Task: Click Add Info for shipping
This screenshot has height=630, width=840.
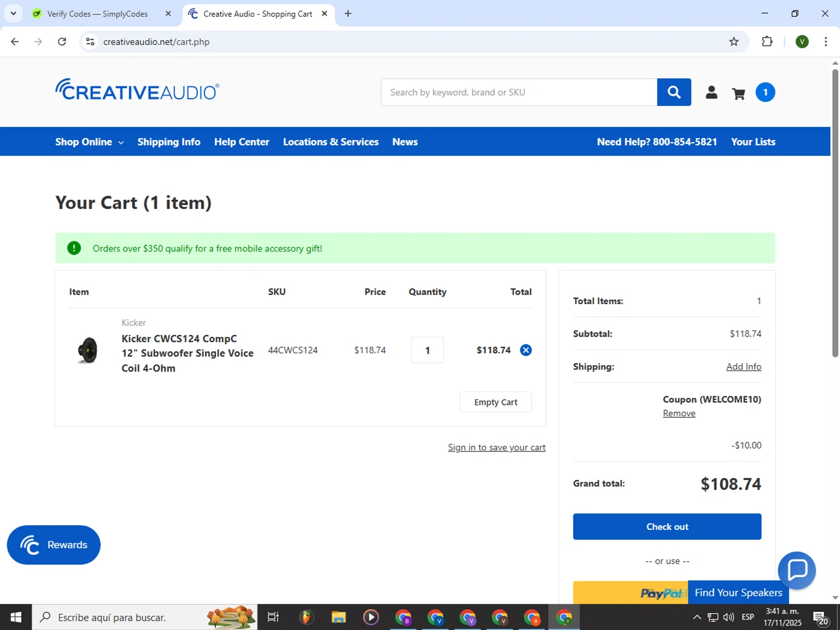Action: [744, 367]
